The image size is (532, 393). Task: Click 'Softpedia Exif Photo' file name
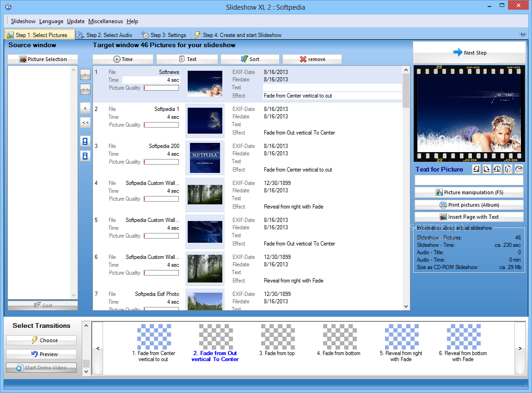pos(157,294)
